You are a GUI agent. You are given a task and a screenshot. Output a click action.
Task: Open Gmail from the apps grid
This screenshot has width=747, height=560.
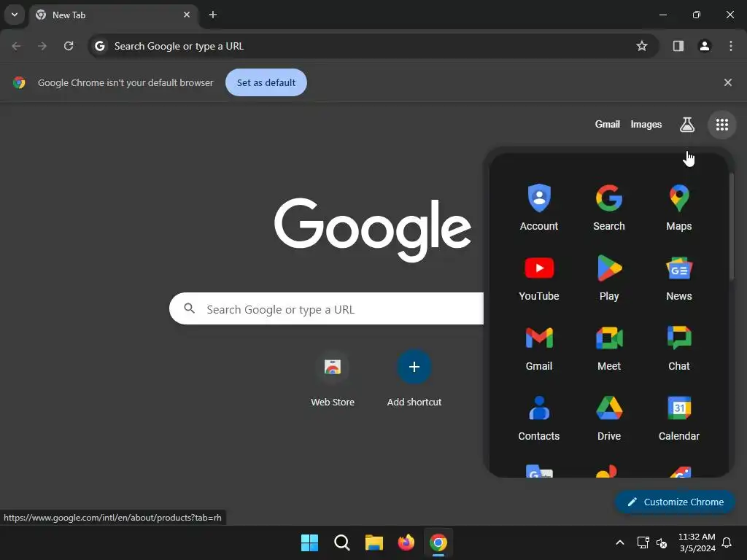[539, 347]
